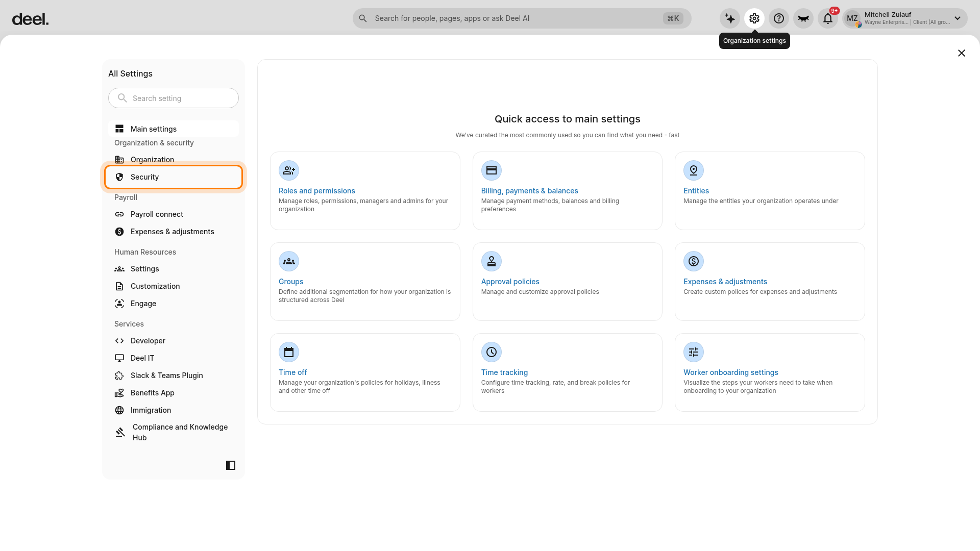This screenshot has height=551, width=980.
Task: Click the Deel IT monitor icon
Action: 119,358
